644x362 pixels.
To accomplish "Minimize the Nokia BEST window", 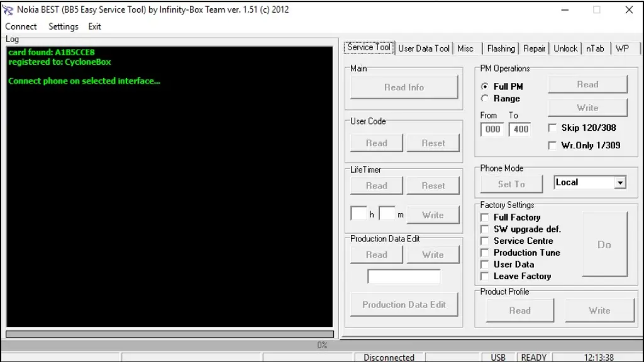I will [x=565, y=10].
